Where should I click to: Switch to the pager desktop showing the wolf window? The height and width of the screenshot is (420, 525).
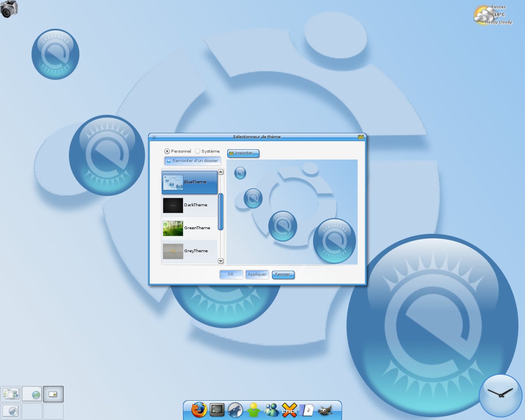[11, 411]
